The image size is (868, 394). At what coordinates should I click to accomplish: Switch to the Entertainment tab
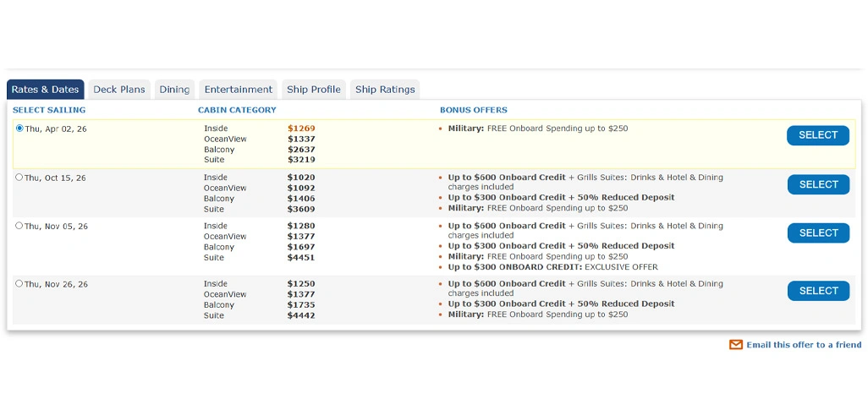click(x=238, y=90)
